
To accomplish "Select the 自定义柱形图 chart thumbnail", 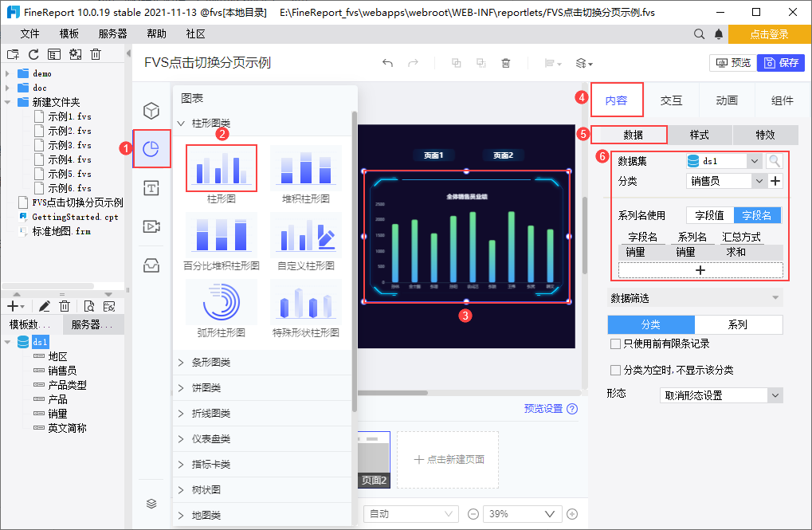I will (305, 235).
